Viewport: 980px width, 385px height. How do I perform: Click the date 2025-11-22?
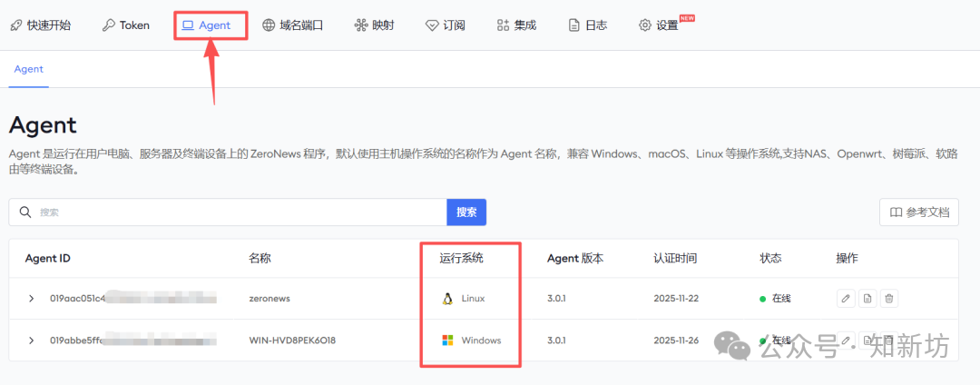pos(676,299)
